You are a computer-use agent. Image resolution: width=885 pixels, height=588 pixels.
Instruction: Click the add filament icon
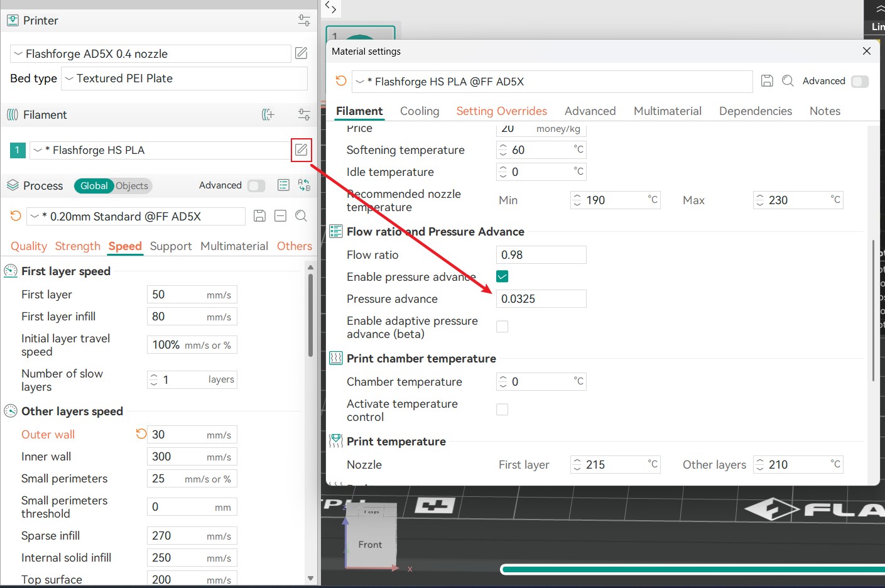pos(268,114)
